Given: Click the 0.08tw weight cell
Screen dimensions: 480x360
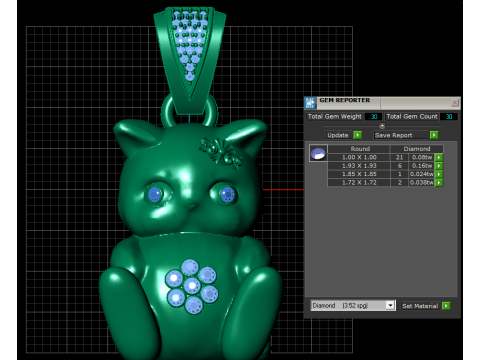Looking at the screenshot, I should tap(422, 157).
